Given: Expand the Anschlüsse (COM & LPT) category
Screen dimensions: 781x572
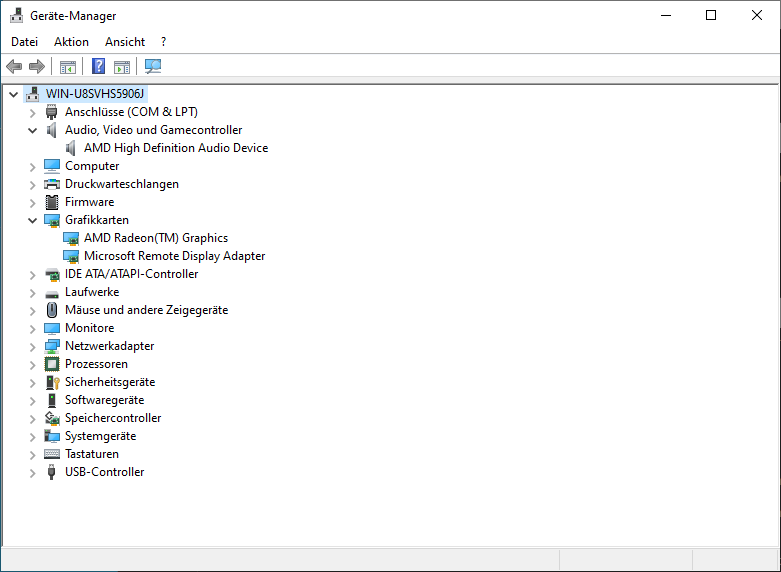Looking at the screenshot, I should (x=32, y=113).
